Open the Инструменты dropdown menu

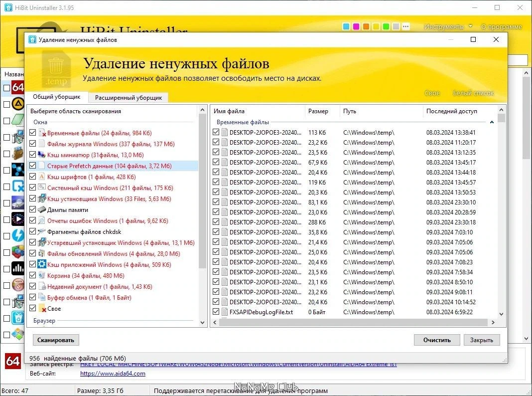(x=448, y=26)
